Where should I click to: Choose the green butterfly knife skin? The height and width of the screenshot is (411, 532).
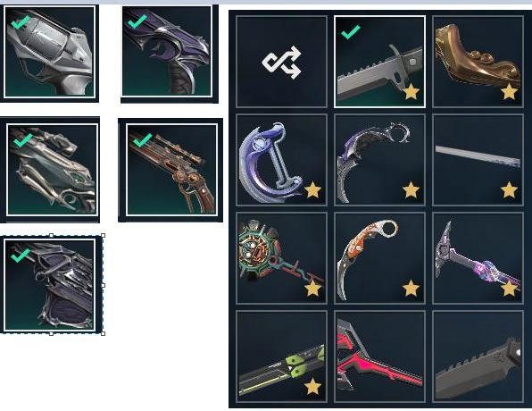point(281,356)
